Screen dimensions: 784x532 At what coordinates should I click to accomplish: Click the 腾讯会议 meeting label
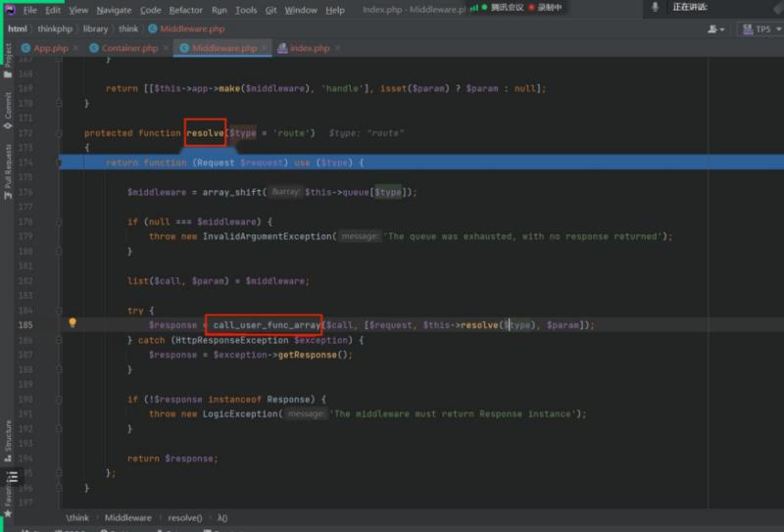[507, 8]
